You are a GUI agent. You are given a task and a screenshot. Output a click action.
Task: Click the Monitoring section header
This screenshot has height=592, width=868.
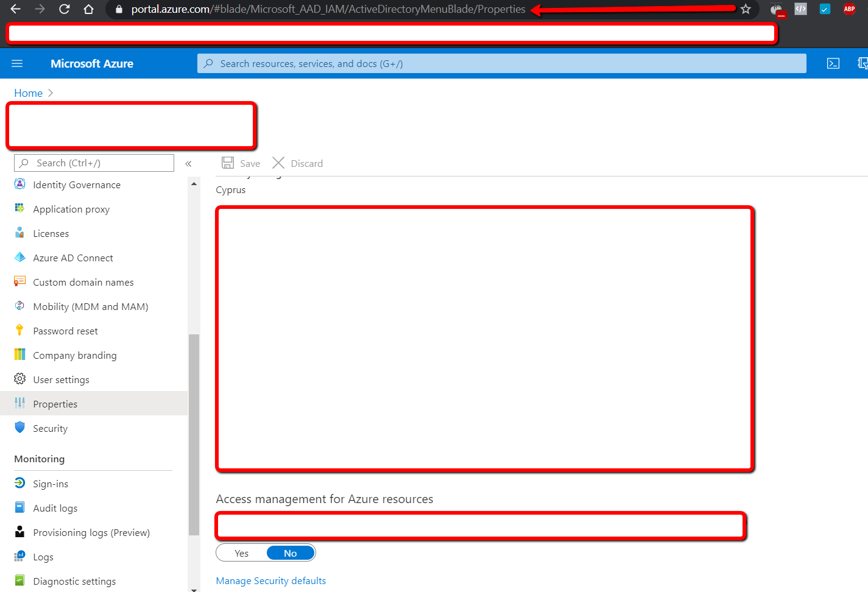[x=39, y=459]
